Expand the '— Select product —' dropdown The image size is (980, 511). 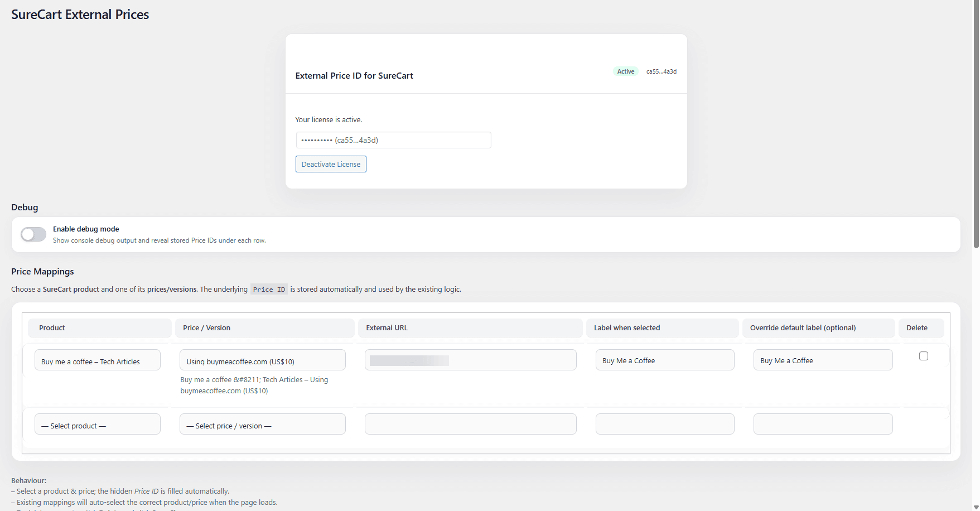pos(98,425)
